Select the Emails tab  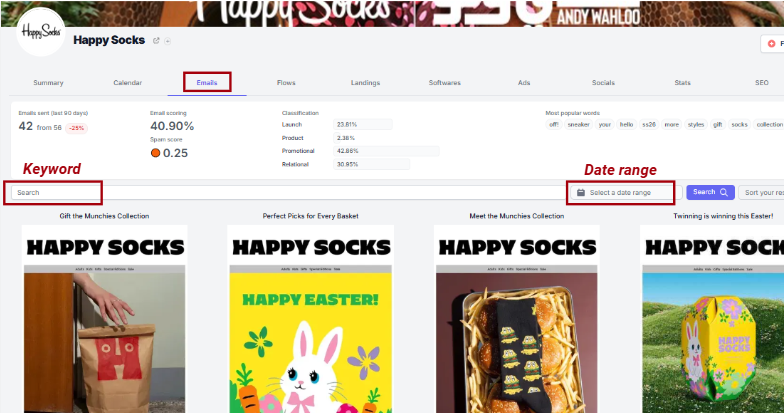[x=207, y=82]
